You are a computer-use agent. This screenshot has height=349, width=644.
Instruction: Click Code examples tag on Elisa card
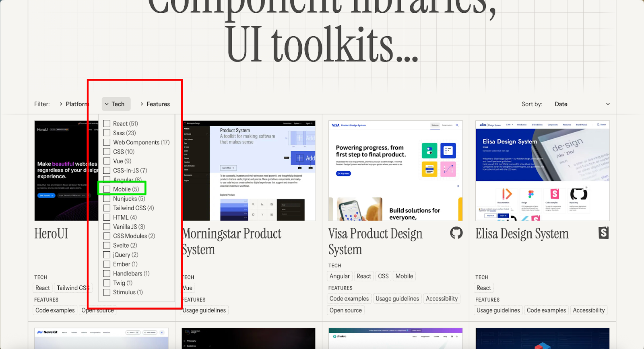tap(547, 310)
